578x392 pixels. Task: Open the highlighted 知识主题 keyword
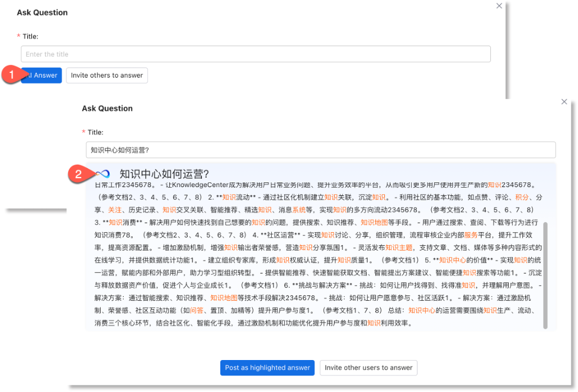(398, 248)
